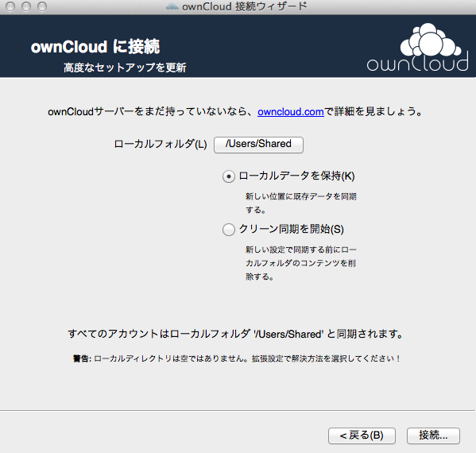Viewport: 476px width, 453px height.
Task: Click the ownCloud logo in header
Action: tap(418, 47)
